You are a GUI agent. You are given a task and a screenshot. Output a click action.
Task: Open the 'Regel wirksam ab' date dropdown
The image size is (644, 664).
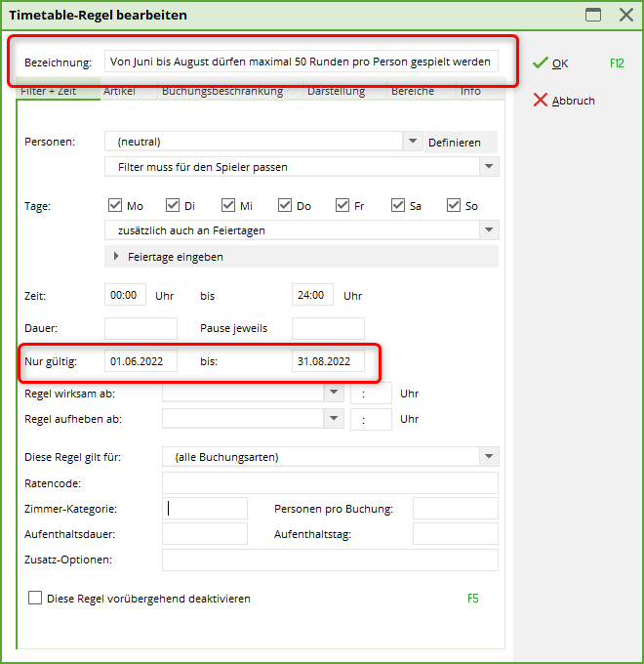coord(334,393)
